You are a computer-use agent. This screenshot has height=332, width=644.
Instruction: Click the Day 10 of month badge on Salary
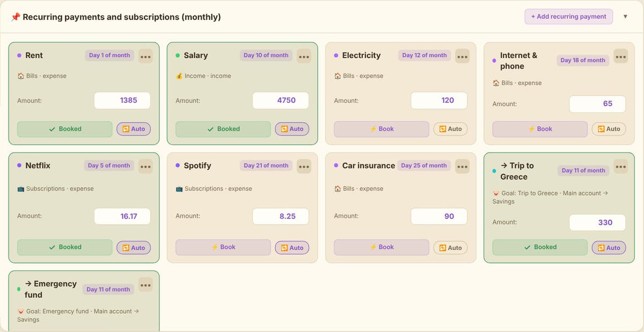tap(266, 55)
